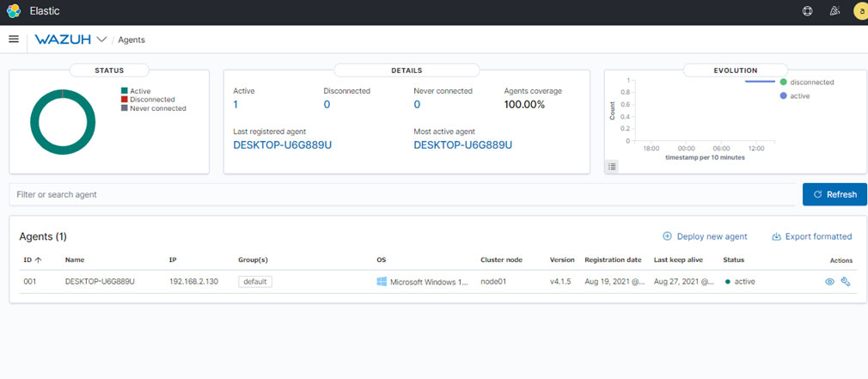
Task: Sort agents by Name column header
Action: pyautogui.click(x=75, y=260)
